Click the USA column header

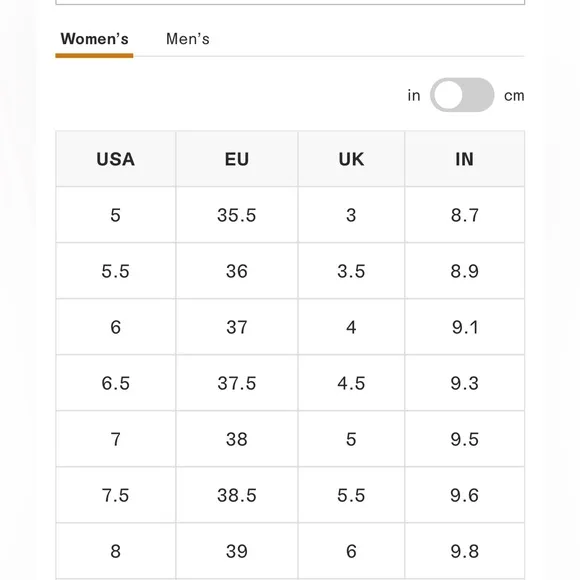115,159
